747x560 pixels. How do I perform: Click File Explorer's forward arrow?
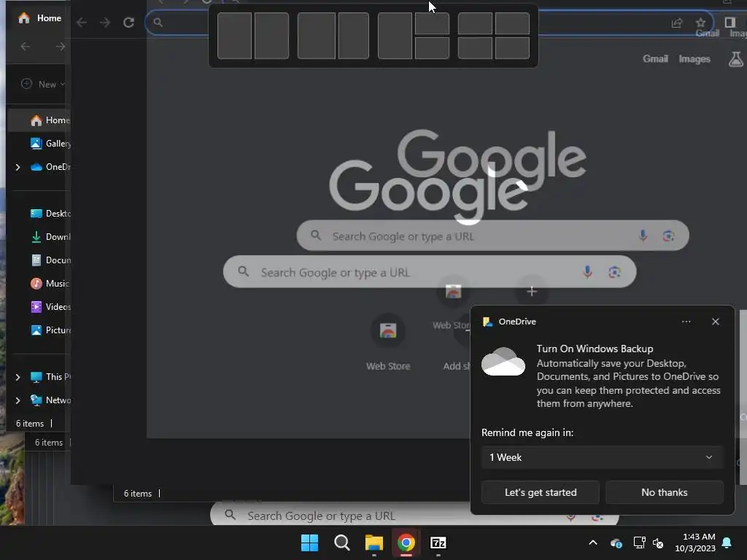60,46
